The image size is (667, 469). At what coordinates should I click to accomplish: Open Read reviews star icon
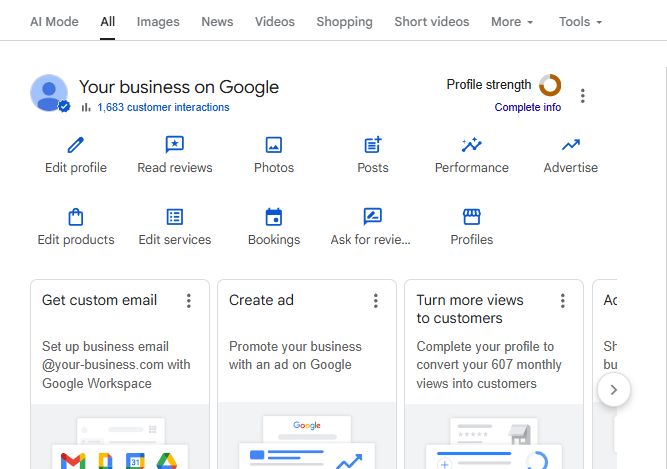(x=174, y=145)
